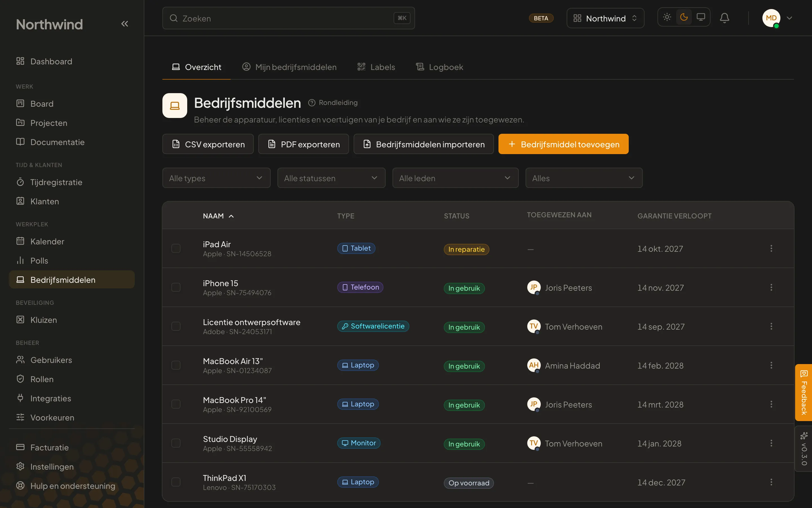This screenshot has width=812, height=508.
Task: Select the dark theme moon icon
Action: tap(684, 17)
